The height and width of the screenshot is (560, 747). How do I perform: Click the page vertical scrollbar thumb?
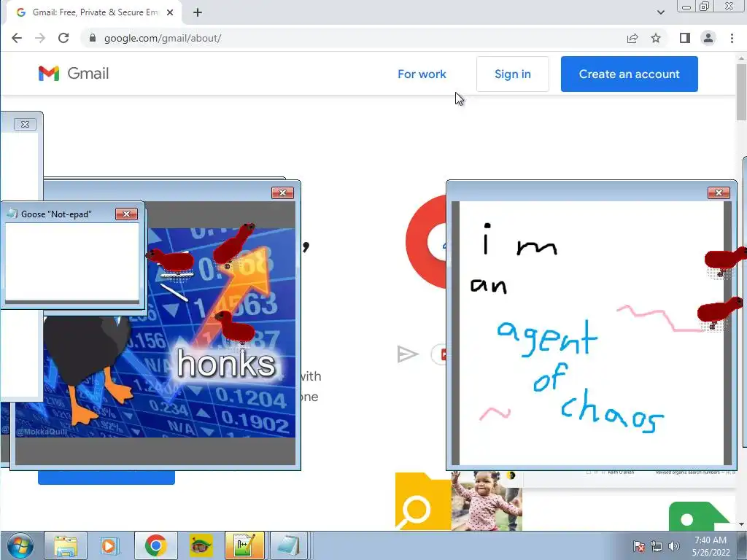[x=741, y=90]
